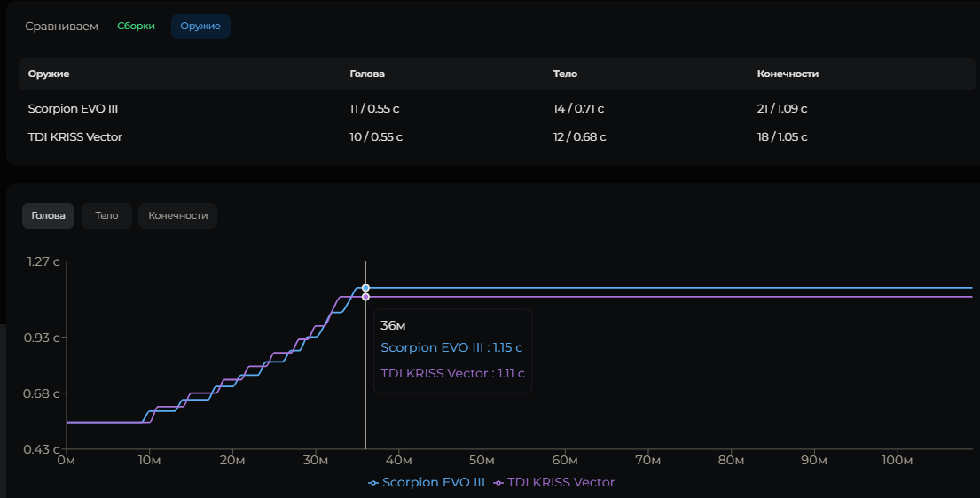Click the value 11 / 0.55 с

coord(374,109)
